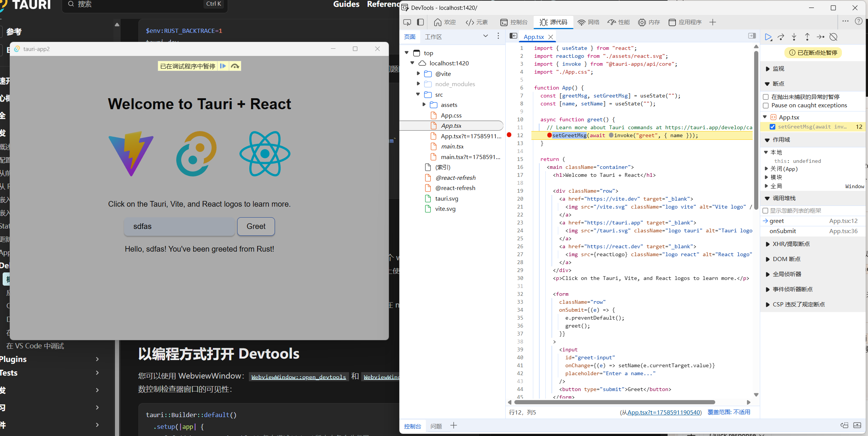Click breakpoint red dot on line 12
868x436 pixels.
(x=509, y=135)
